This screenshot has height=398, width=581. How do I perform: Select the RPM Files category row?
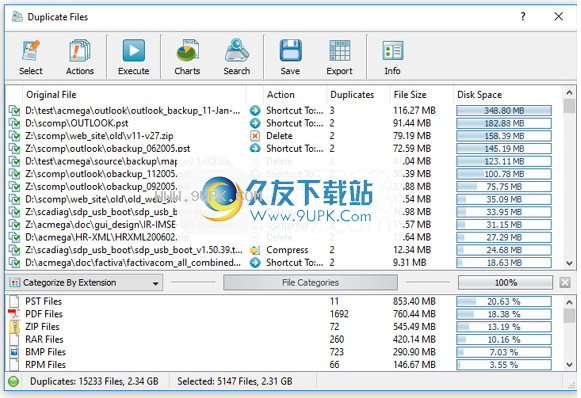coord(280,365)
